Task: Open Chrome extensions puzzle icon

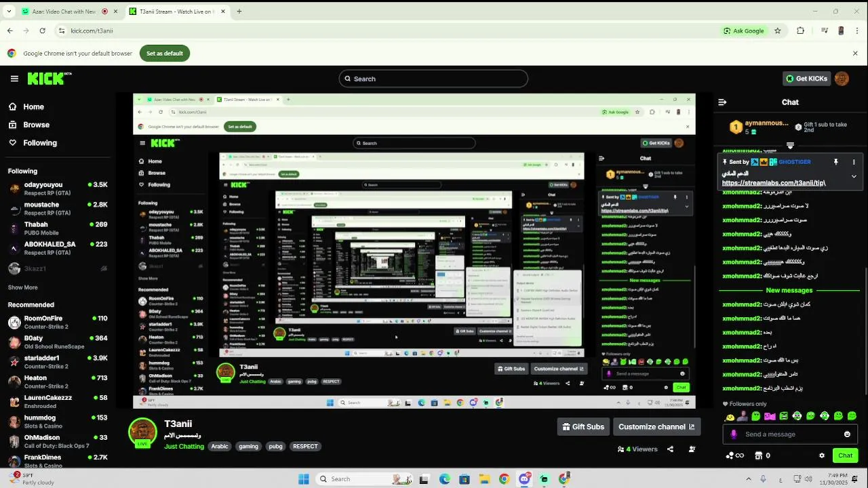Action: tap(801, 30)
